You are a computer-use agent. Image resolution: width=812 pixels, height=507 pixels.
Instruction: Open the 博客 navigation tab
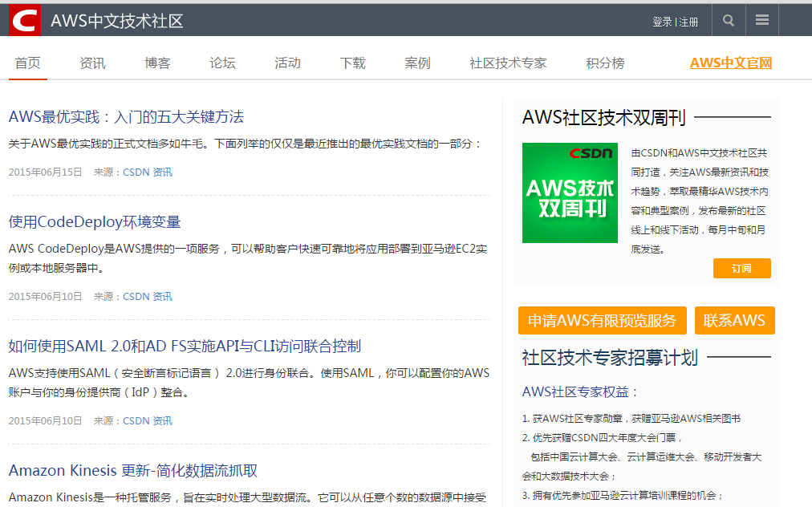[x=157, y=63]
